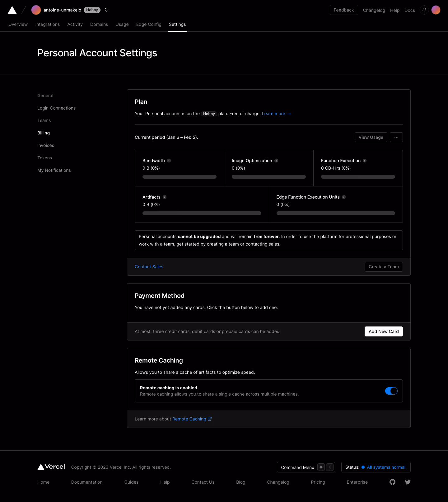Open Invoices in settings sidebar

point(46,145)
